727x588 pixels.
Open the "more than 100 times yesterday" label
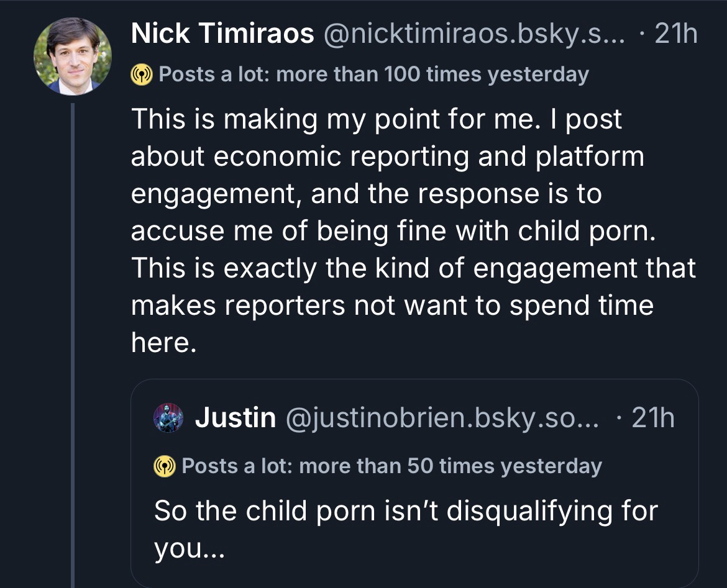(x=373, y=75)
